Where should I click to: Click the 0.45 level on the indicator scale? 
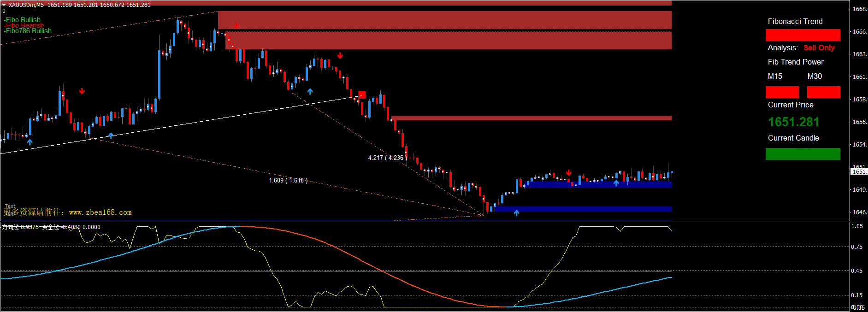click(x=857, y=271)
